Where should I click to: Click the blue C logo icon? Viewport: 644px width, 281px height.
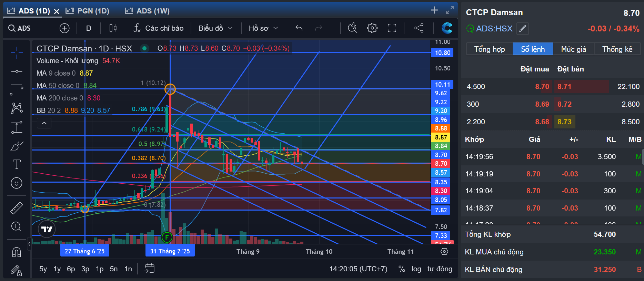point(447,28)
